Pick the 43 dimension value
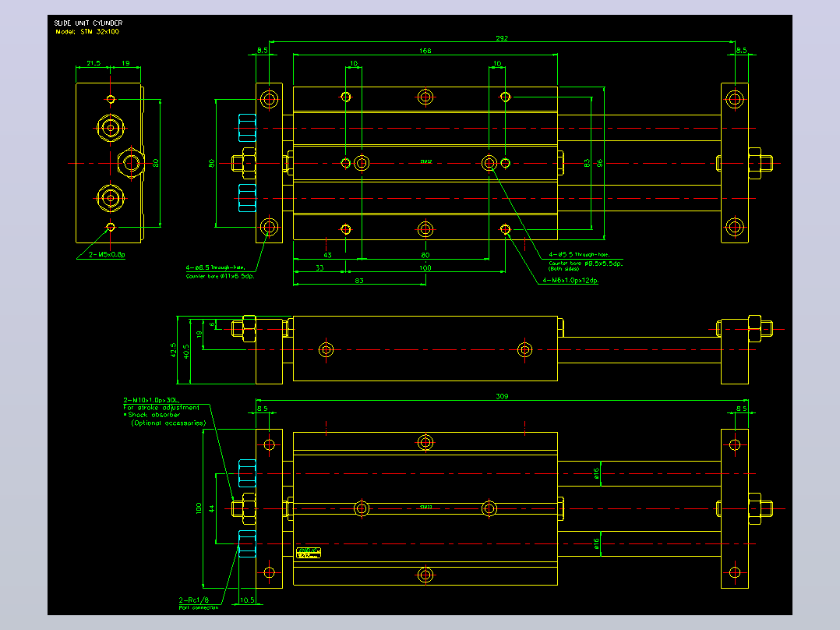This screenshot has height=630, width=840. [327, 255]
